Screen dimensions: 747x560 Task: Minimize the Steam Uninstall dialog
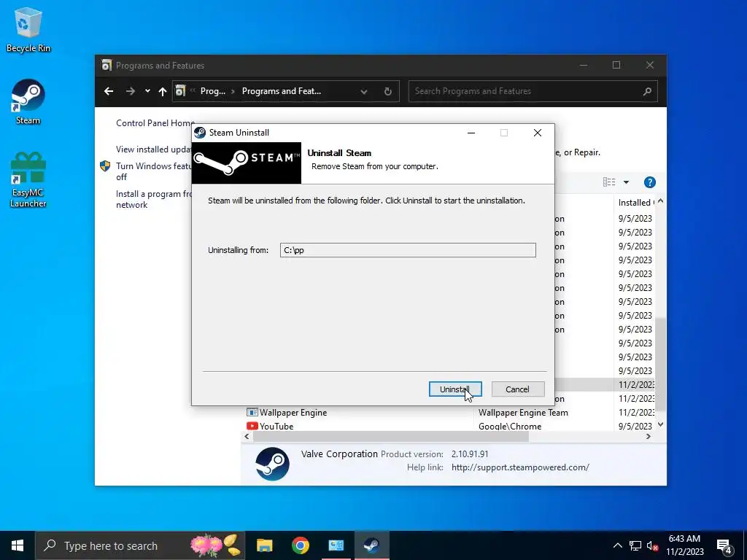click(x=471, y=133)
